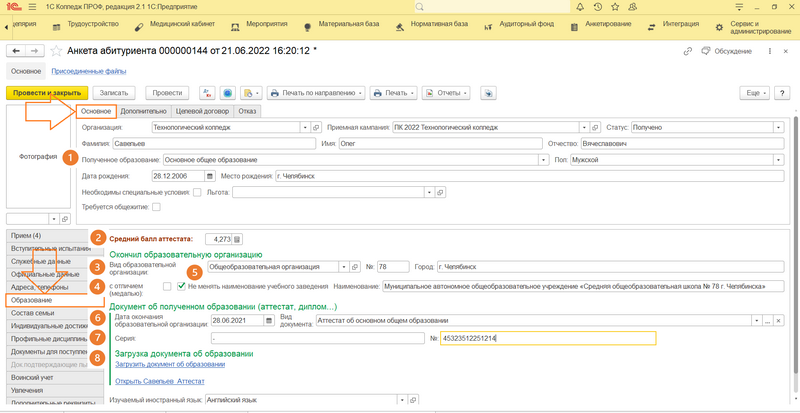Enable the Требуется общежитие checkbox
The height and width of the screenshot is (413, 800).
(156, 207)
